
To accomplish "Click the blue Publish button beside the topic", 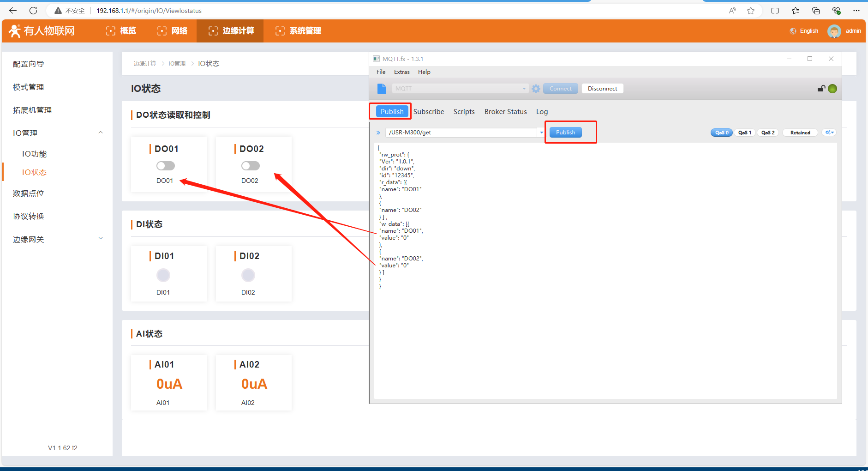I will pyautogui.click(x=566, y=133).
